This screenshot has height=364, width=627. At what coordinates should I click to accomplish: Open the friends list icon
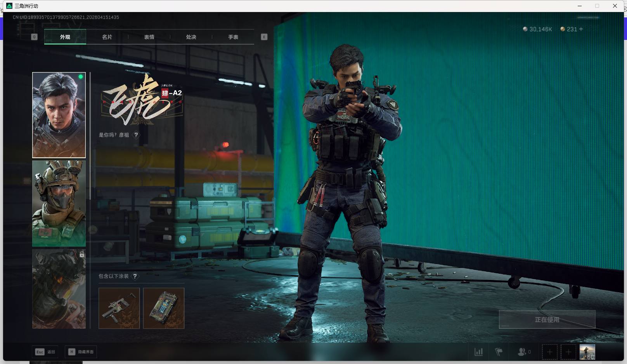pyautogui.click(x=522, y=352)
